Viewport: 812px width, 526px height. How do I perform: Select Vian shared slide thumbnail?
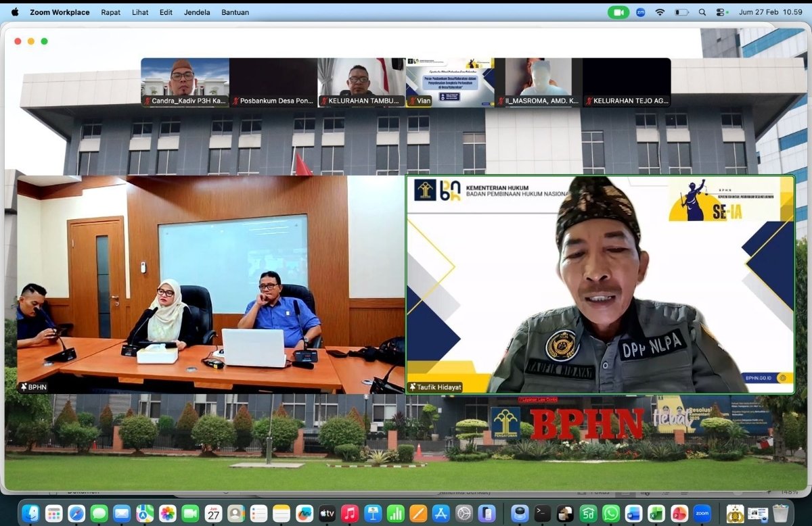coord(450,82)
